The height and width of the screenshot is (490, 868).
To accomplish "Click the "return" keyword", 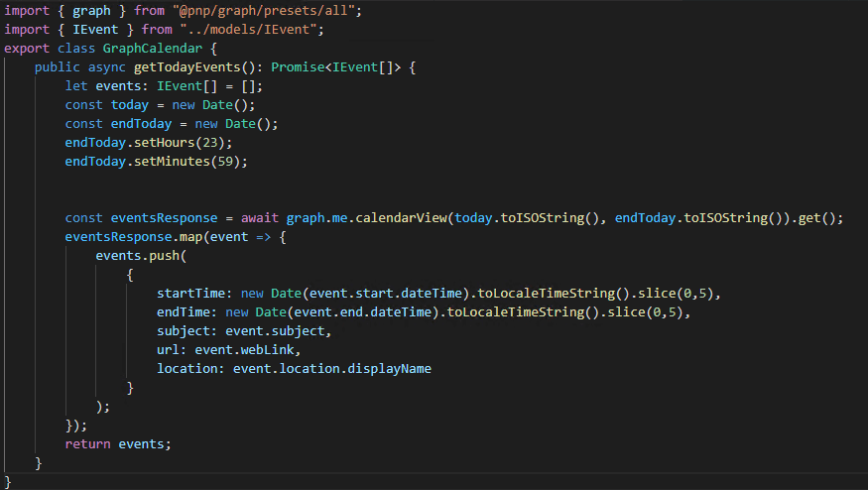I will point(87,443).
